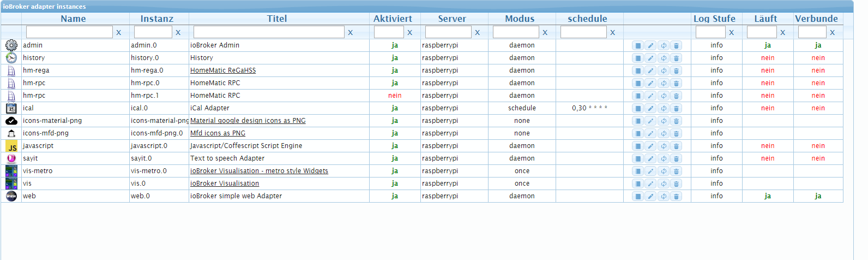This screenshot has width=868, height=260.
Task: Sort by the schedule column header
Action: (x=588, y=19)
